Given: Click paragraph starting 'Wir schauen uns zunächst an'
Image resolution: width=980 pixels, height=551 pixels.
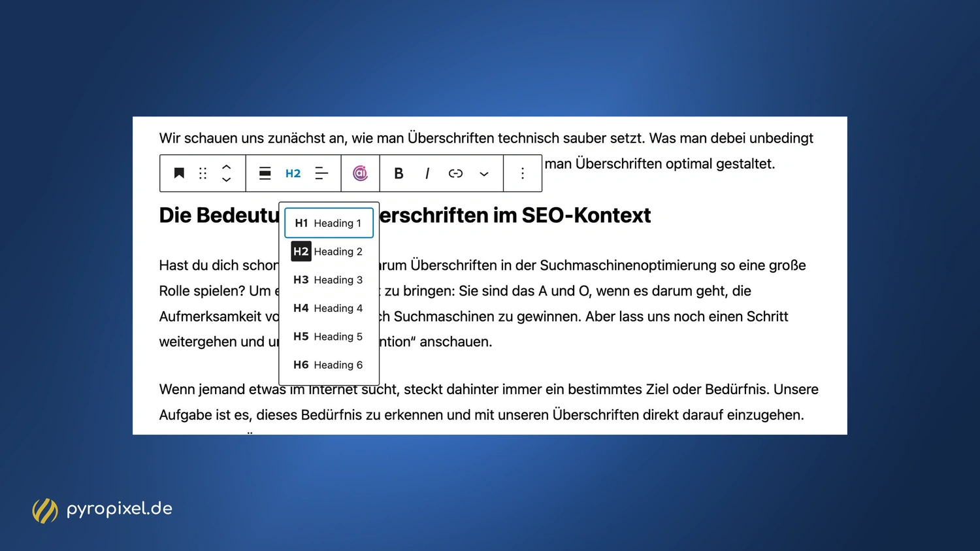Looking at the screenshot, I should (486, 138).
